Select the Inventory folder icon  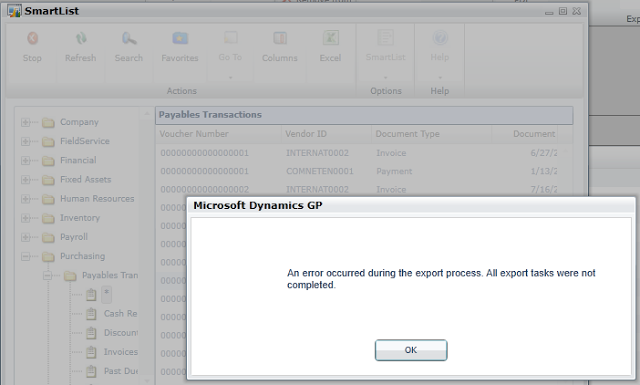(x=48, y=218)
